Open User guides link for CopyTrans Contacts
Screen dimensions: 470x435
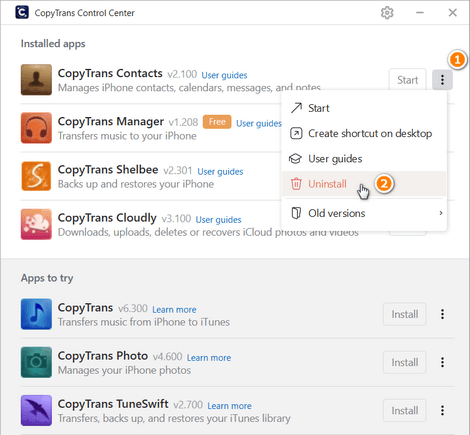pos(224,75)
